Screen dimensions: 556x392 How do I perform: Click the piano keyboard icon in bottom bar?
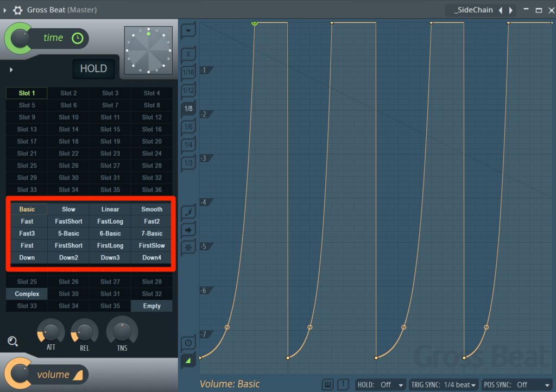[327, 384]
